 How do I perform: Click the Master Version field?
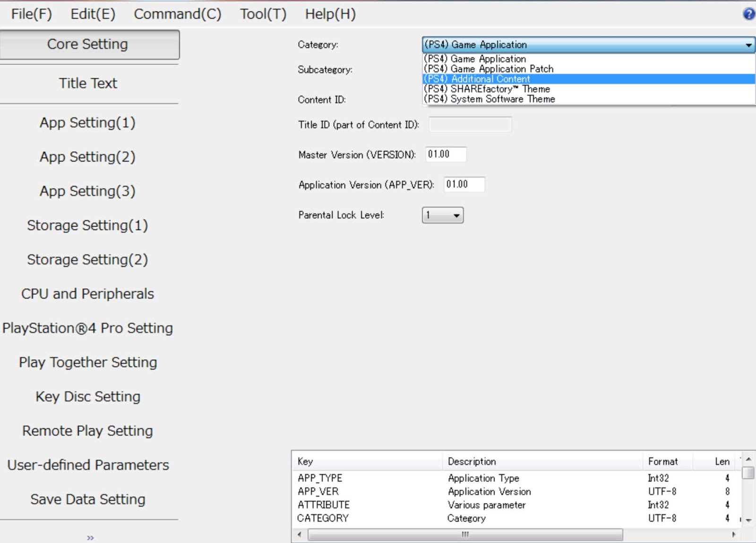[x=446, y=154]
